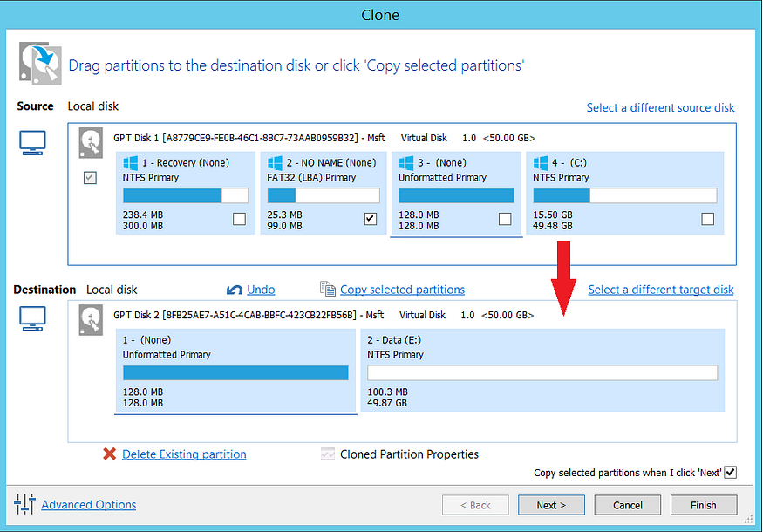Check the 128.0 MB unformatted source partition checkbox

click(505, 219)
